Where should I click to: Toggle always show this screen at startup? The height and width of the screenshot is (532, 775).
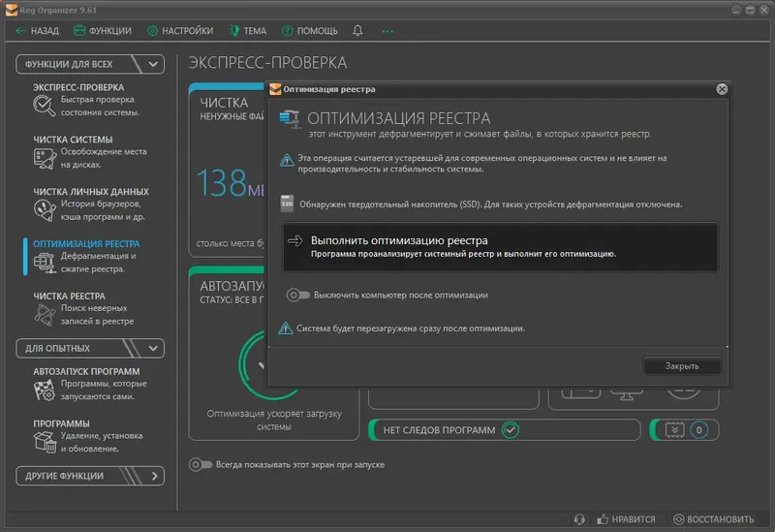201,465
